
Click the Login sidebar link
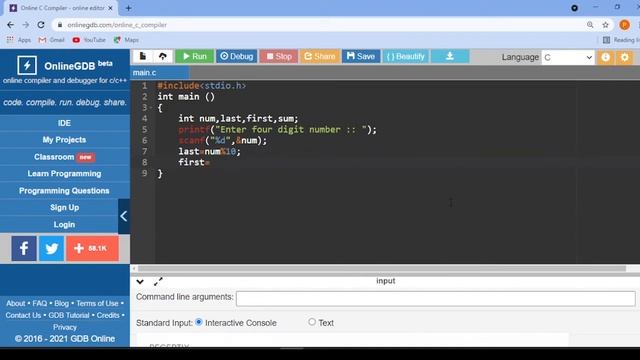pyautogui.click(x=64, y=225)
